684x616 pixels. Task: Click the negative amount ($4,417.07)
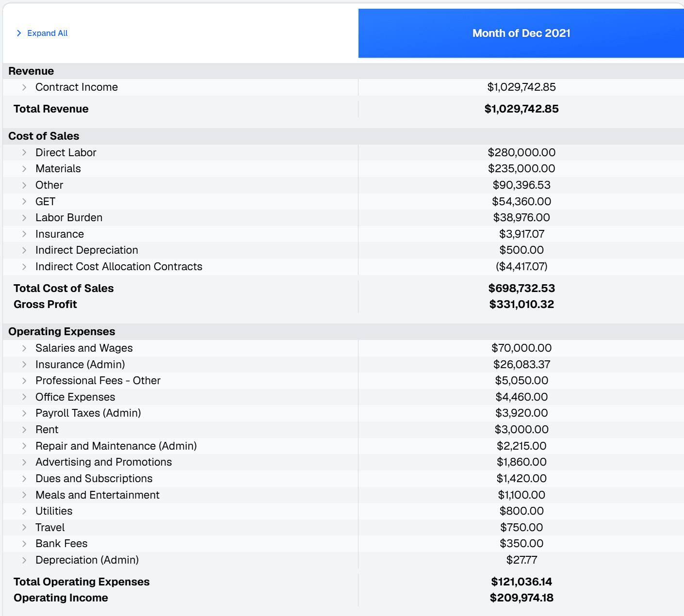(x=521, y=267)
